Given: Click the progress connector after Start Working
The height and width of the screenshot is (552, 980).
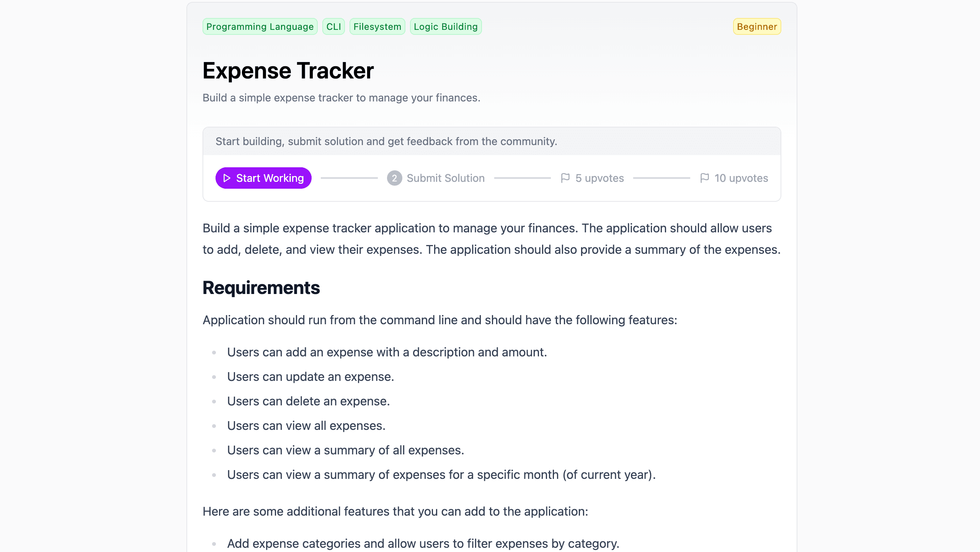Looking at the screenshot, I should tap(348, 178).
